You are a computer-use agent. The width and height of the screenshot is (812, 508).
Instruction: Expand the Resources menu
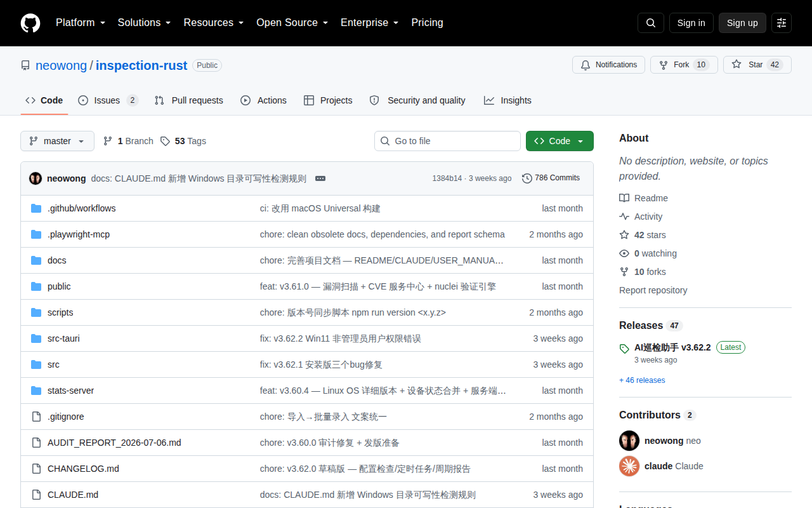pyautogui.click(x=214, y=23)
